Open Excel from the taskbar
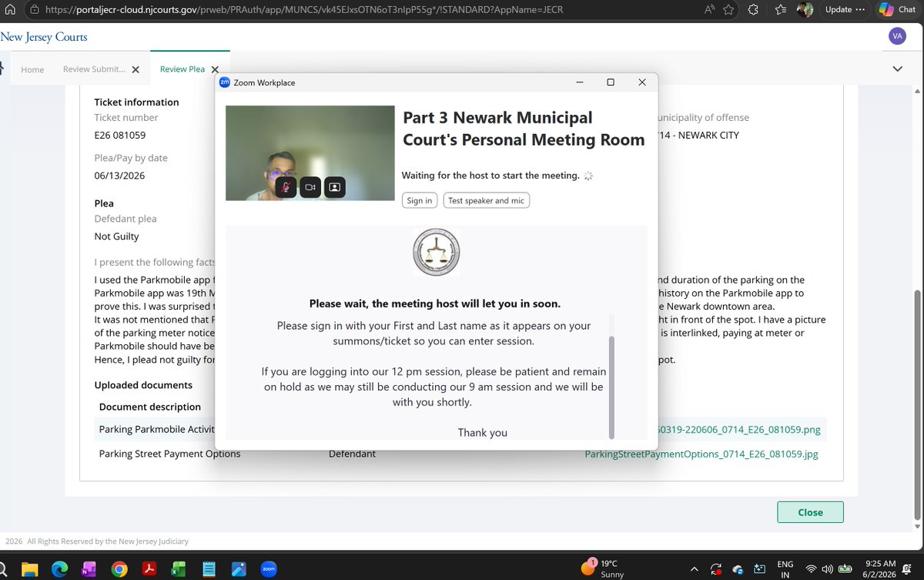Viewport: 924px width, 580px height. [x=179, y=570]
